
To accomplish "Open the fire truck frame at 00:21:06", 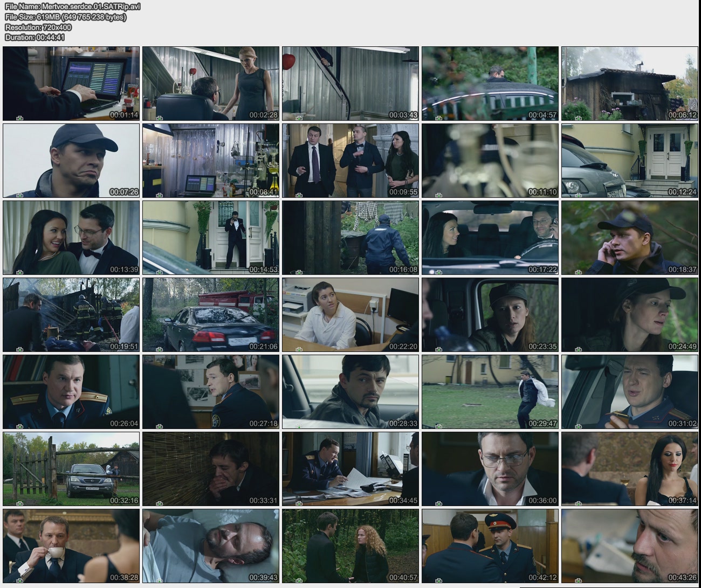I will click(211, 315).
